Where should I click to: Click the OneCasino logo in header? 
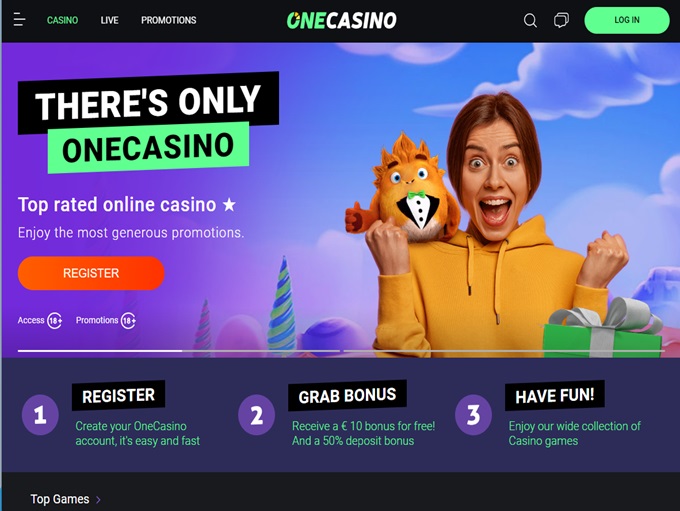pos(341,20)
